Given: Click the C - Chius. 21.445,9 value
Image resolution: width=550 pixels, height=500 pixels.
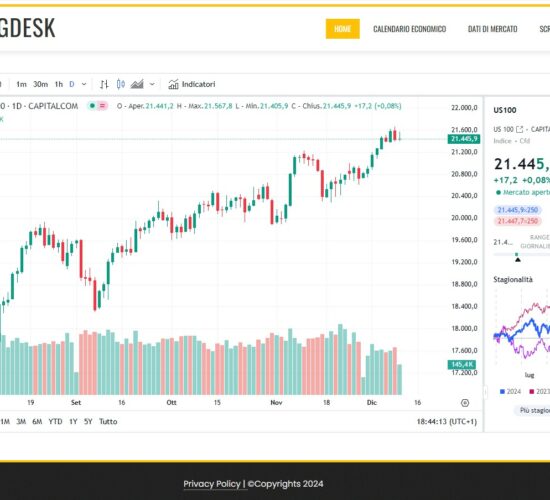Looking at the screenshot, I should pos(321,106).
